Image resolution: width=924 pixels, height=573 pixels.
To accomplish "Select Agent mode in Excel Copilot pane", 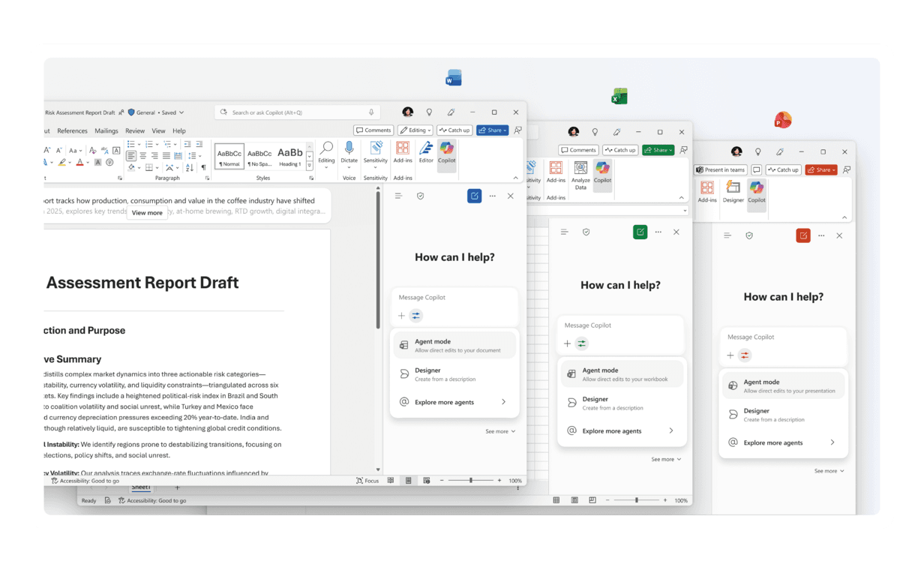I will pyautogui.click(x=622, y=373).
